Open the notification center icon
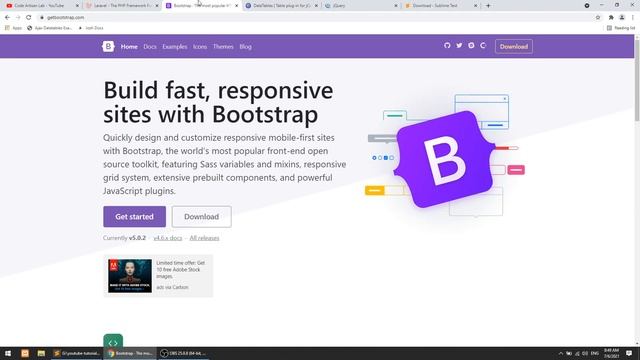 tap(629, 353)
